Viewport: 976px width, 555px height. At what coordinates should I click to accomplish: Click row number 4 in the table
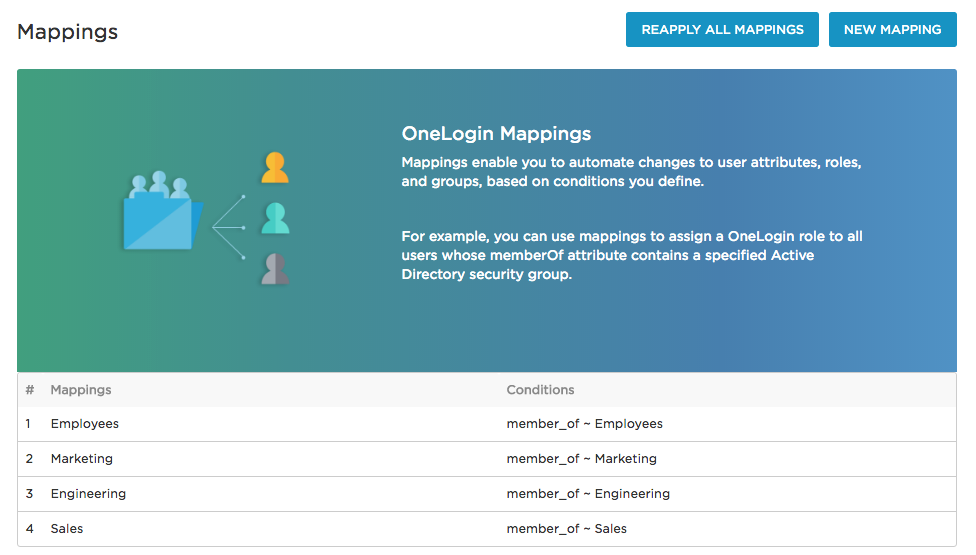30,529
